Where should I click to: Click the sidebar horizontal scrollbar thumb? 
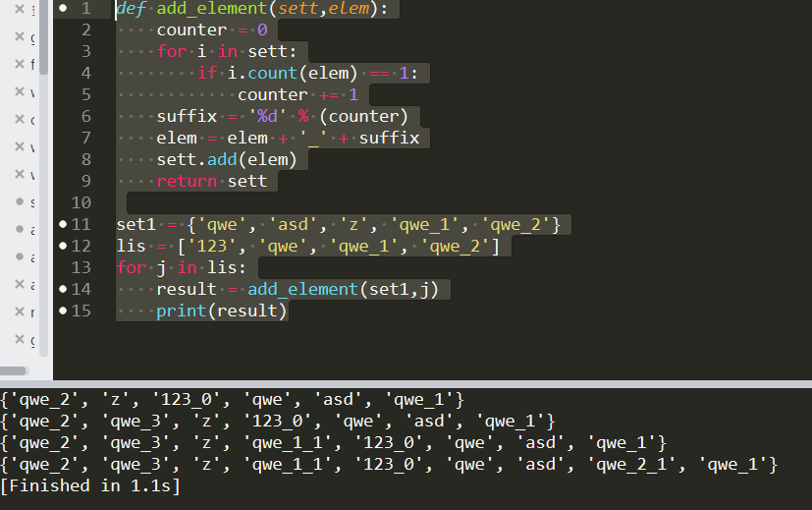click(x=14, y=370)
